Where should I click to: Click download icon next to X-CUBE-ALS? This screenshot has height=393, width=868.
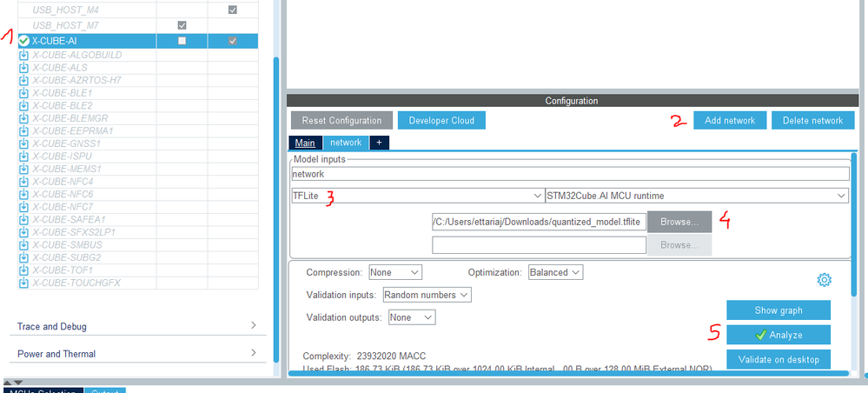23,68
